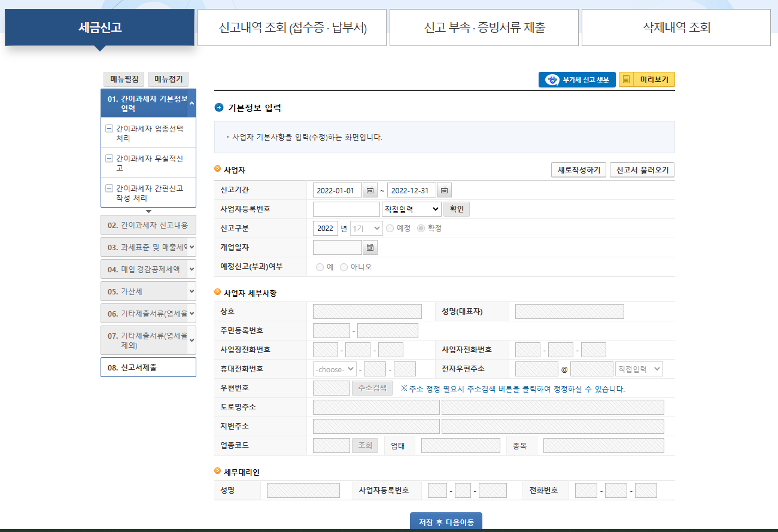Open the phone prefix -choose- dropdown
Viewport: 778px width, 532px height.
335,369
